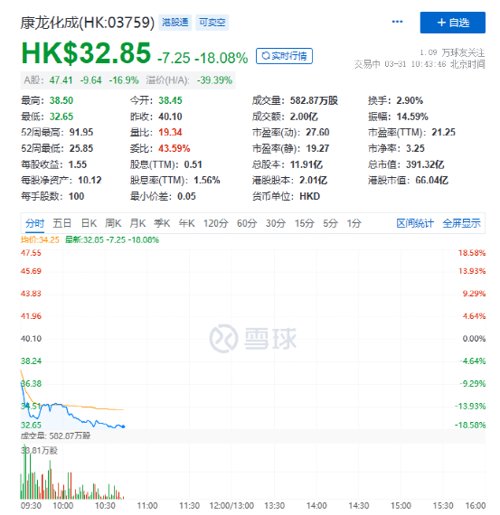Image resolution: width=500 pixels, height=515 pixels.
Task: Click the 量比 value 19.34
Action: tap(170, 132)
